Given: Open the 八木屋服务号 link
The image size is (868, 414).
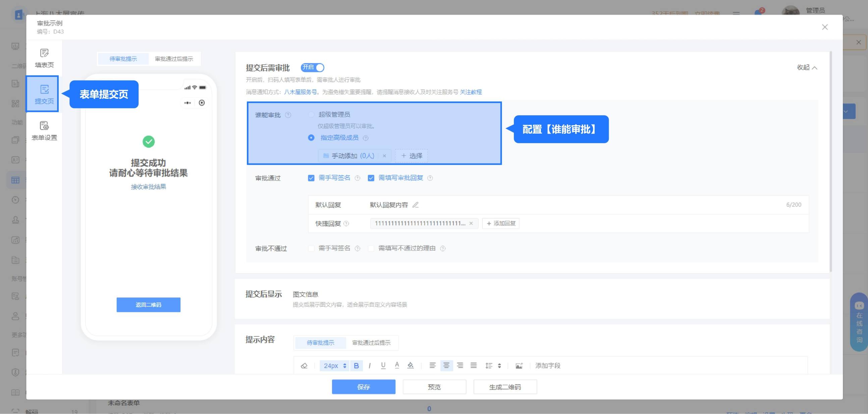Looking at the screenshot, I should coord(301,92).
